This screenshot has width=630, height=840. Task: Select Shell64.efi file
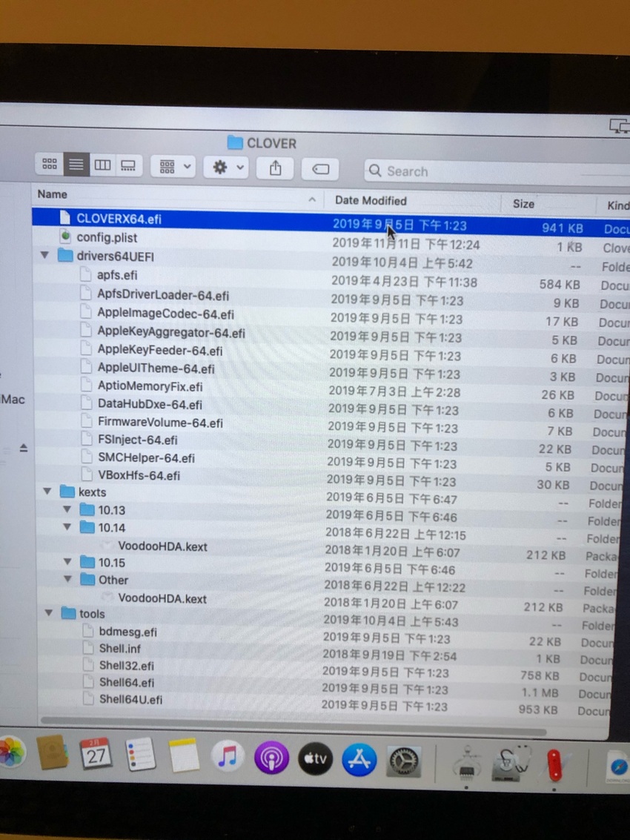[126, 683]
